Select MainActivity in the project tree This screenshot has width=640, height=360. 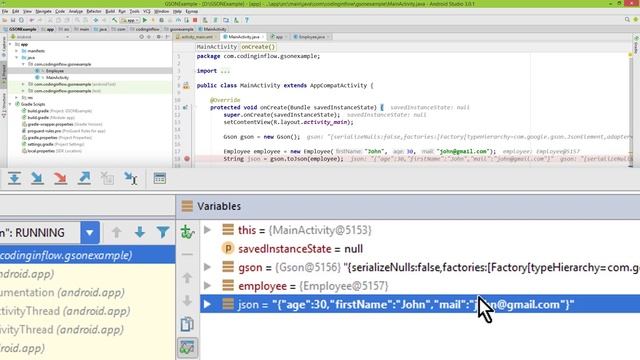click(57, 78)
